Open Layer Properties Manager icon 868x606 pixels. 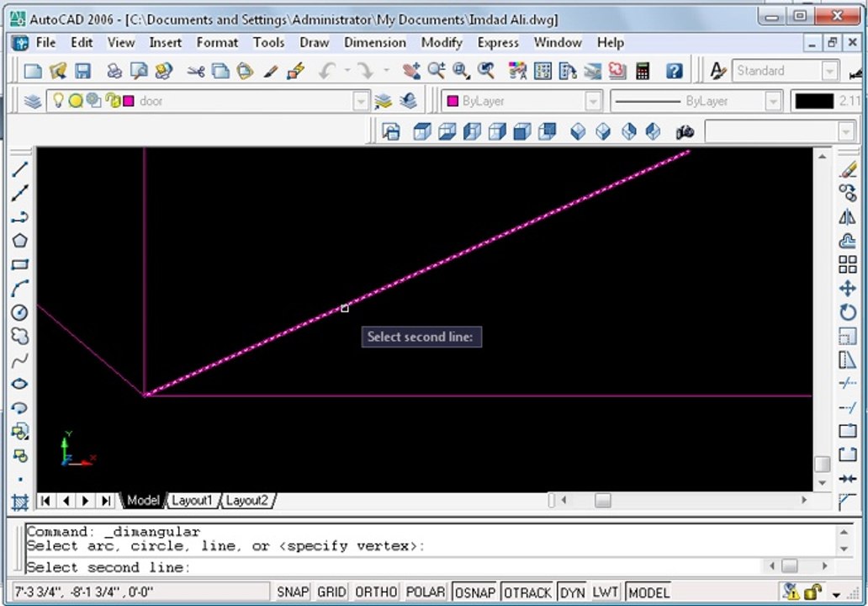click(33, 101)
